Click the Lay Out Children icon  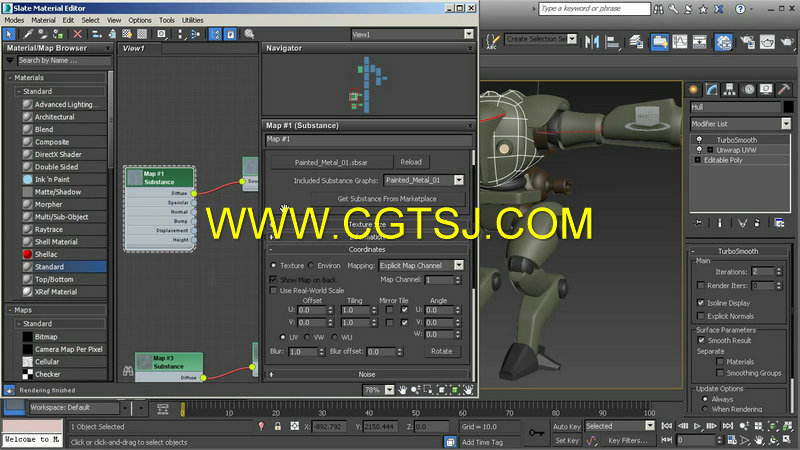point(195,34)
